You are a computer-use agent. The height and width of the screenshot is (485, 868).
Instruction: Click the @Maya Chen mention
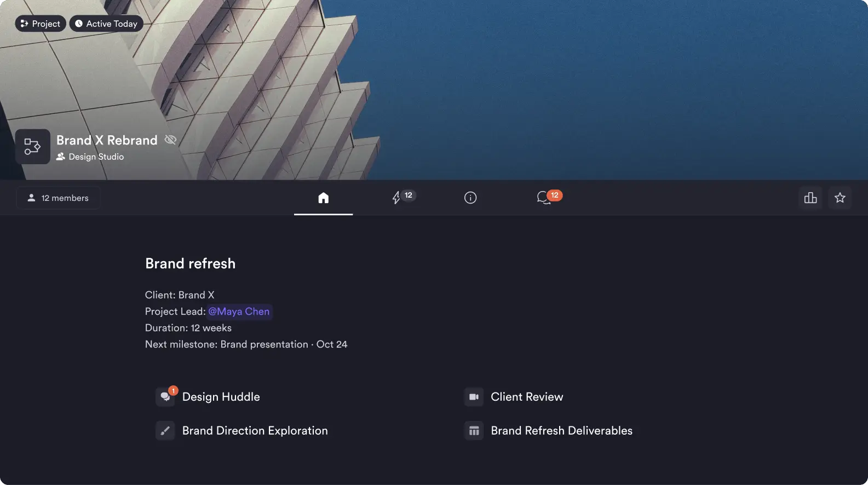(x=239, y=311)
